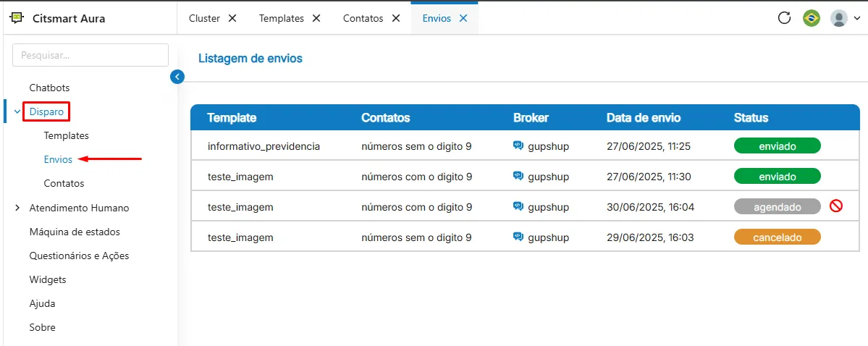Open the user avatar menu
868x346 pixels.
pos(846,18)
